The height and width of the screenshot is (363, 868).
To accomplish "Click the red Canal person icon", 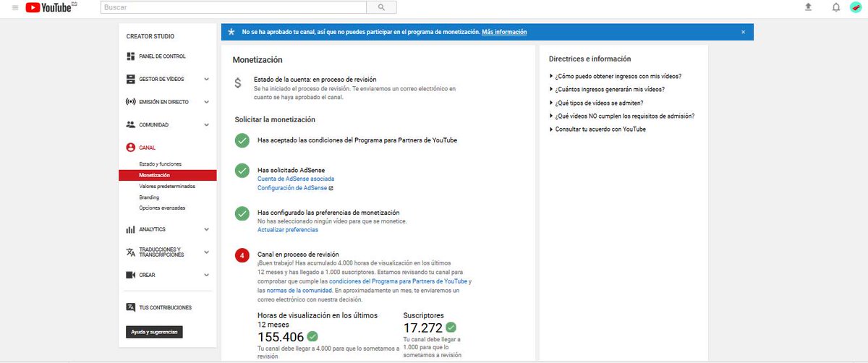I will (131, 148).
